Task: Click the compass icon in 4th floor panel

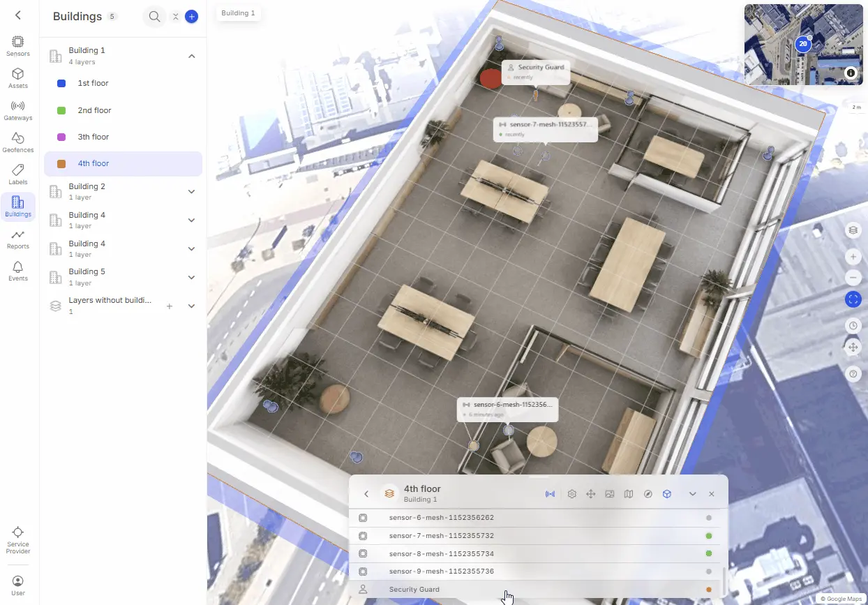Action: point(648,494)
